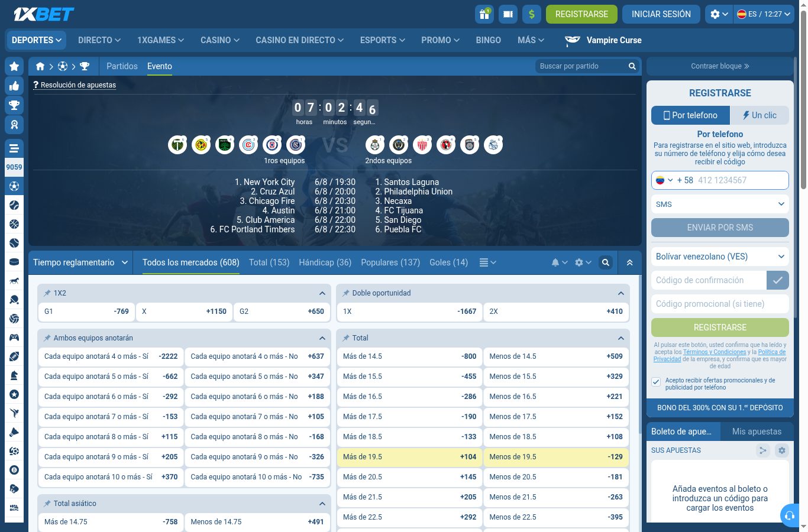Collapse all markets with the double chevron
The height and width of the screenshot is (532, 808).
629,262
